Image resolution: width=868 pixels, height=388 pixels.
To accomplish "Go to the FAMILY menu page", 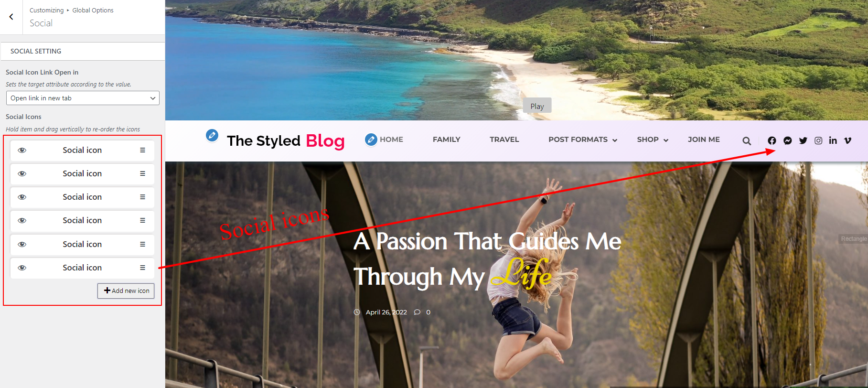I will click(x=447, y=140).
